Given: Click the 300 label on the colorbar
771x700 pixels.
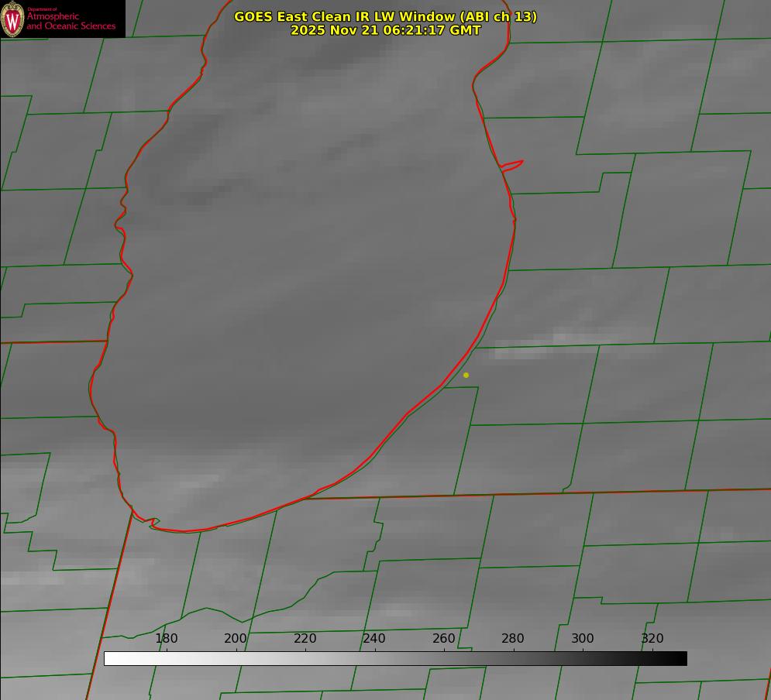Looking at the screenshot, I should click(x=583, y=639).
